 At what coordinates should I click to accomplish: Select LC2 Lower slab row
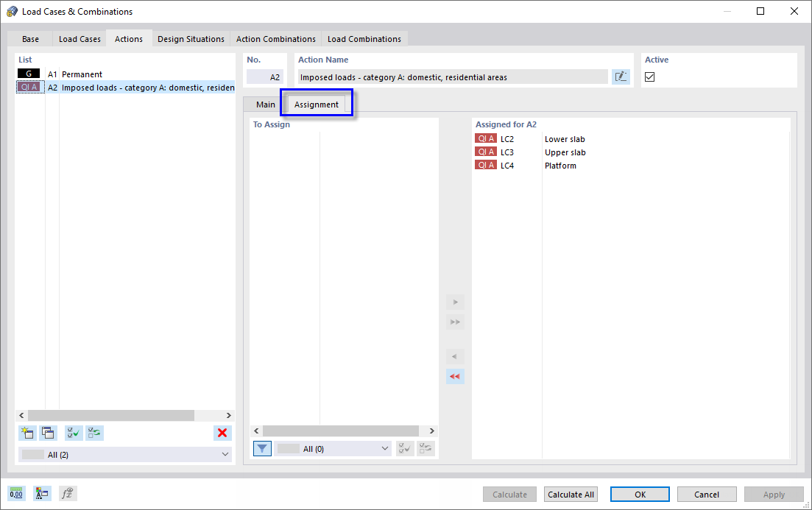click(x=632, y=139)
